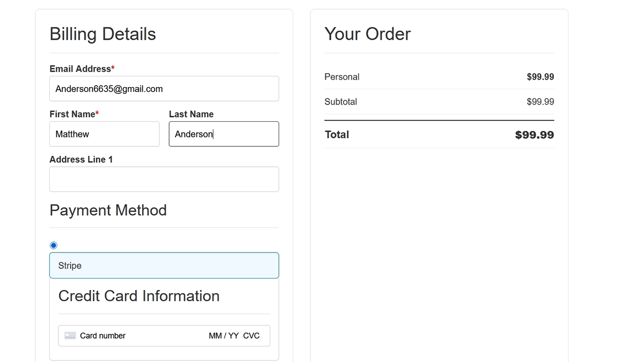644x362 pixels.
Task: Click the CVC security code field
Action: (252, 336)
